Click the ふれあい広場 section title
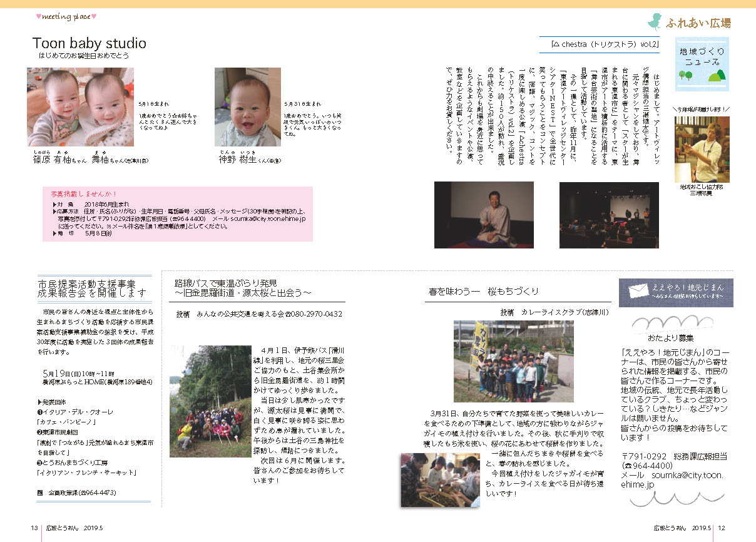This screenshot has height=542, width=756. [698, 23]
